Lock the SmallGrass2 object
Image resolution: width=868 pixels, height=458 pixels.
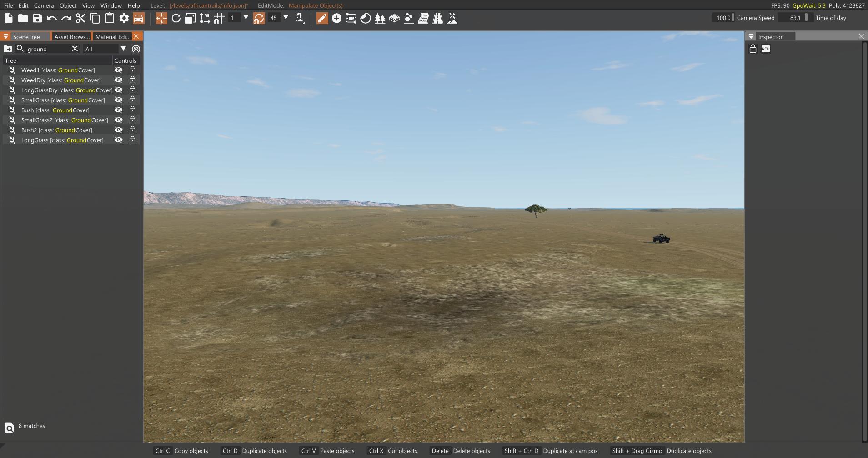[132, 120]
